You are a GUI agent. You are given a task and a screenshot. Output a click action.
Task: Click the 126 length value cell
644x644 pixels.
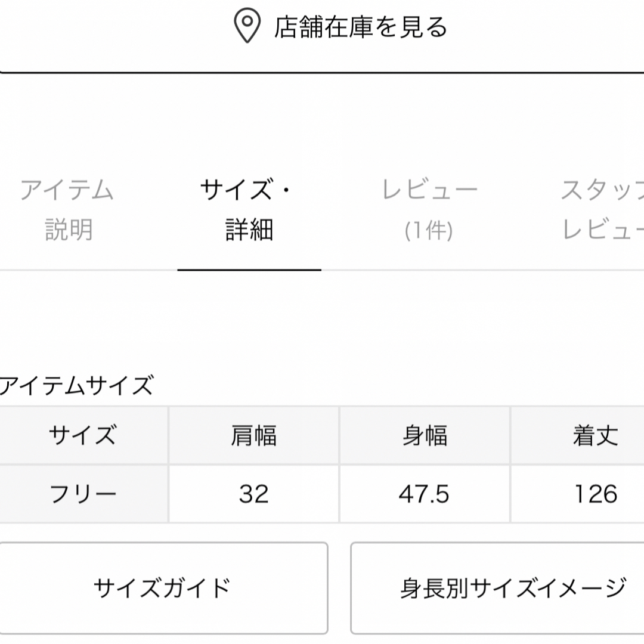coord(577,494)
